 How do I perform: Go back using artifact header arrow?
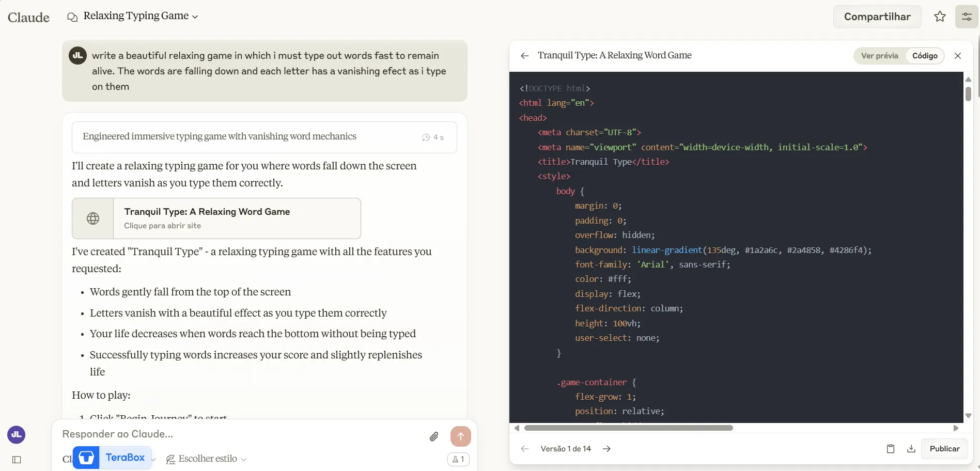(525, 56)
